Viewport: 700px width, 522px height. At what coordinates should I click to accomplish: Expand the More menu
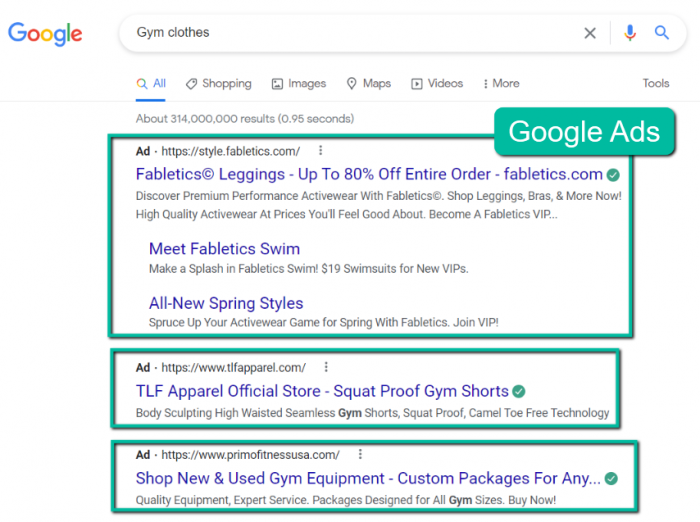[501, 84]
